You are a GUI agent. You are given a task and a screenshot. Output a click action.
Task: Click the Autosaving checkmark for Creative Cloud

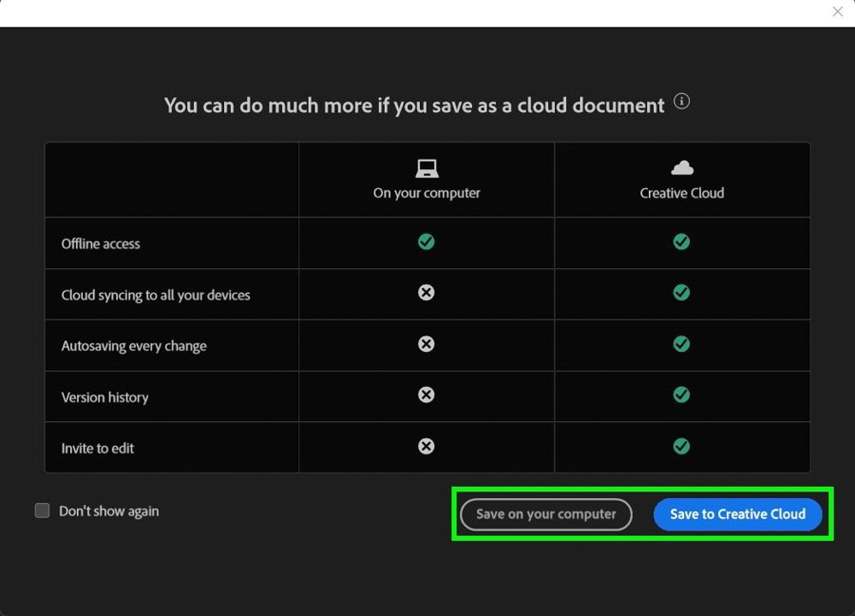tap(681, 343)
